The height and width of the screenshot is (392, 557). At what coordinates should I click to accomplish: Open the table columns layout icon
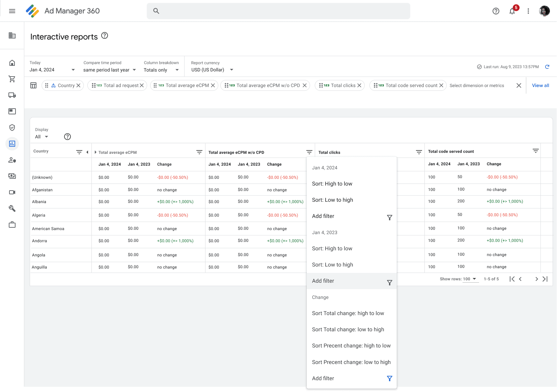pyautogui.click(x=33, y=85)
